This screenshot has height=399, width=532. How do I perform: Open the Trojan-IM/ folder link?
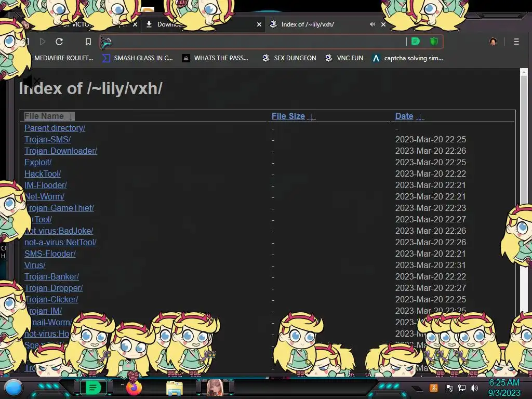(44, 311)
